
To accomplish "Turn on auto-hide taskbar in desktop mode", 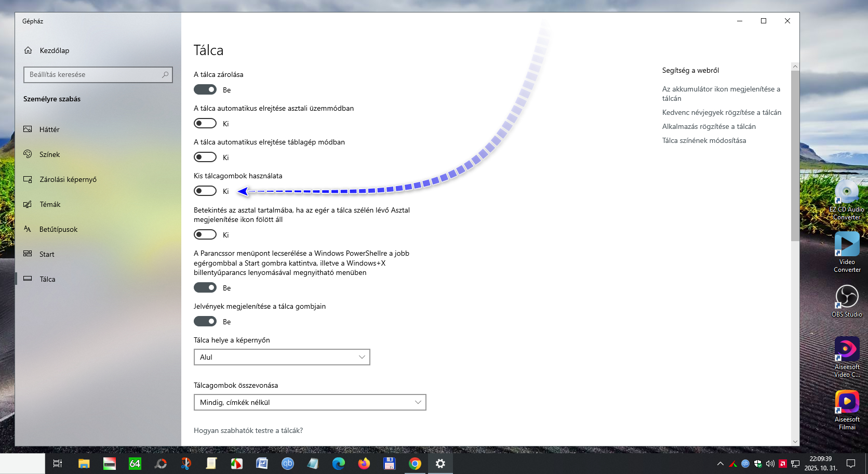I will 205,123.
